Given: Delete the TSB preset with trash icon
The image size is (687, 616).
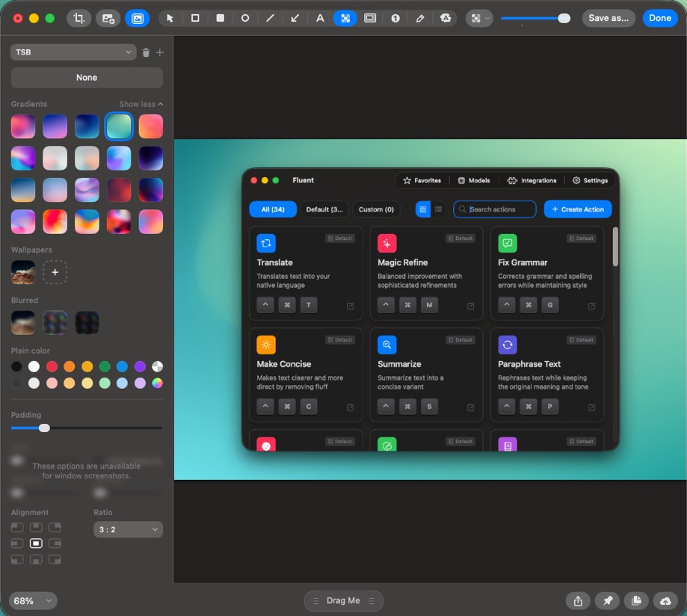Looking at the screenshot, I should click(146, 52).
